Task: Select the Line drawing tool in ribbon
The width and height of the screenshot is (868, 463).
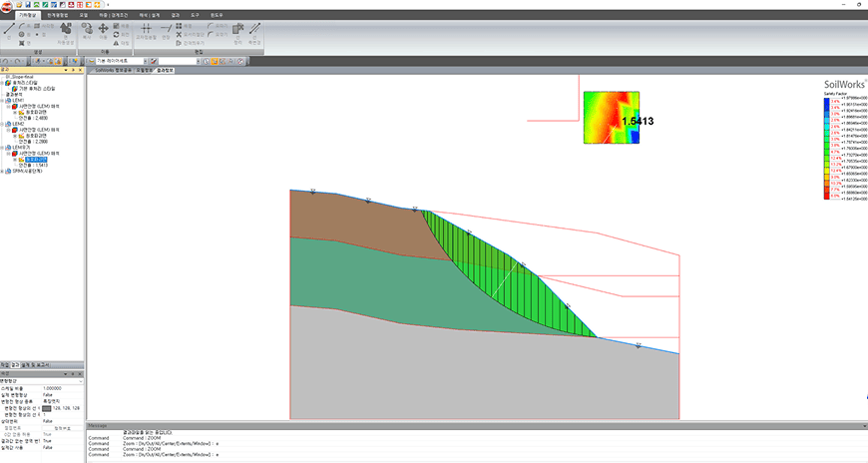Action: click(x=9, y=28)
